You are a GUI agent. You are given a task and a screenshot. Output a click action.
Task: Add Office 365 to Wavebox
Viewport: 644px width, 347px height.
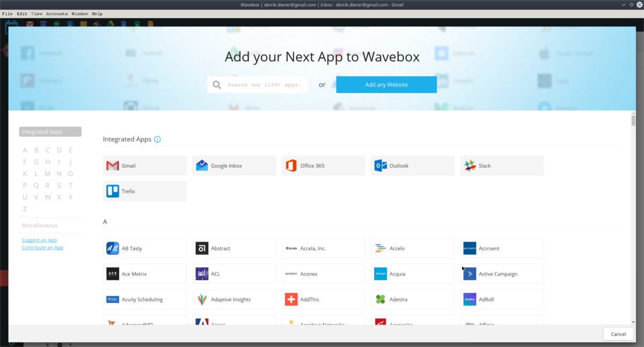pos(323,165)
